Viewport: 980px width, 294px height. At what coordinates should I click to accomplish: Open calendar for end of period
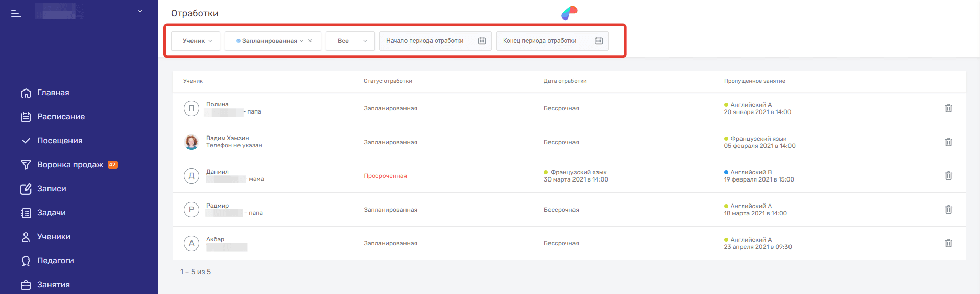coord(599,41)
